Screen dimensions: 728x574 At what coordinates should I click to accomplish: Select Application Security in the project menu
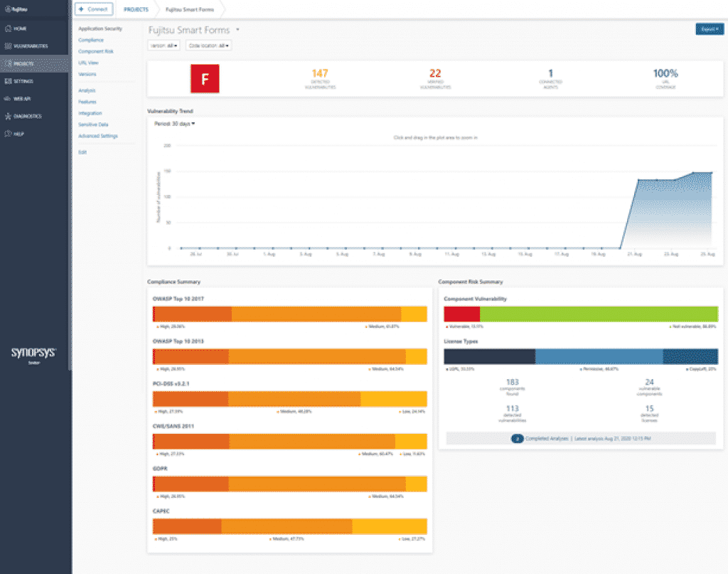100,28
